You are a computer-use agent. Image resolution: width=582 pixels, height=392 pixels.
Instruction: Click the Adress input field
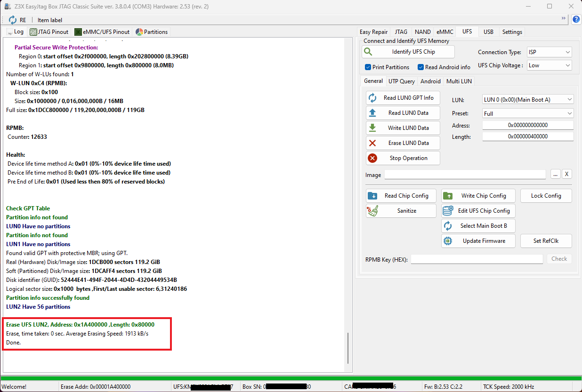[x=528, y=125]
